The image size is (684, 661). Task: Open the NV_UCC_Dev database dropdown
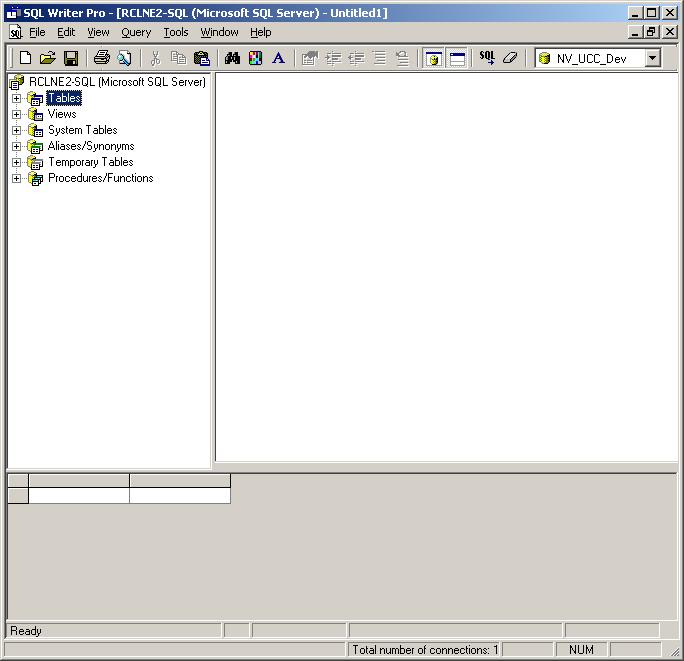pyautogui.click(x=652, y=58)
